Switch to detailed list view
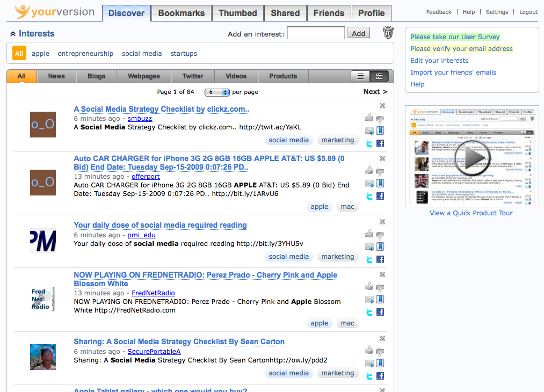This screenshot has height=392, width=544. [379, 76]
